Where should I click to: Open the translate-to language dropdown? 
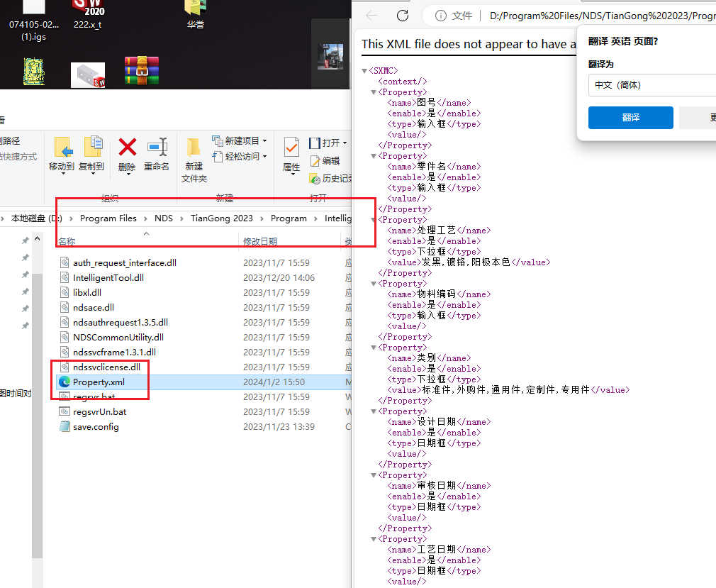tap(652, 85)
